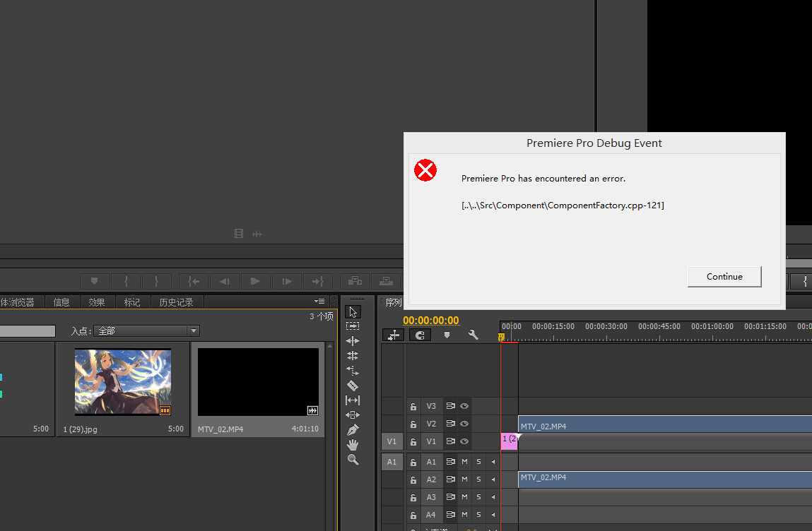Screen dimensions: 812x531
Task: Click the Mark Out button
Action: [x=156, y=281]
